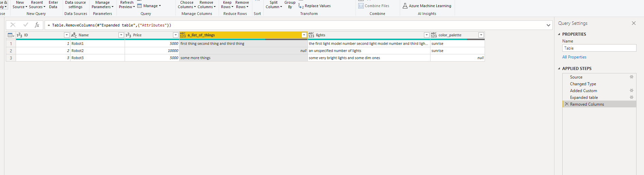
Task: Open settings gear for the Expanded table step
Action: tap(631, 97)
